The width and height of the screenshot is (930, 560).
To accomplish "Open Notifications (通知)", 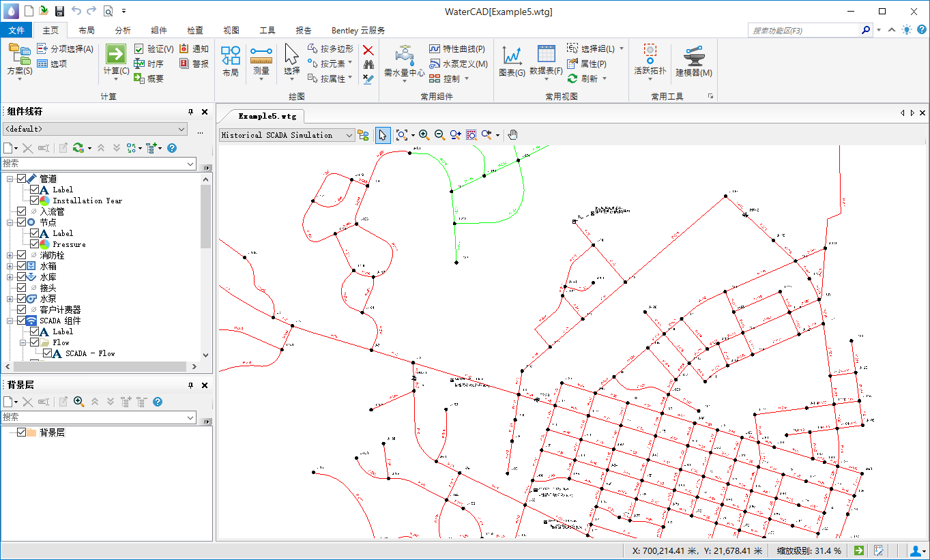I will coord(194,49).
